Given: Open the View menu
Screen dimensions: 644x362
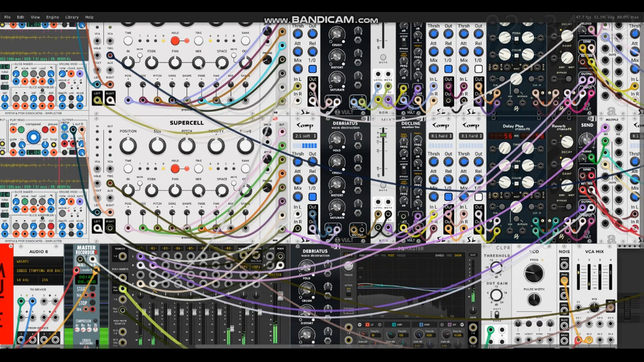Looking at the screenshot, I should [36, 17].
